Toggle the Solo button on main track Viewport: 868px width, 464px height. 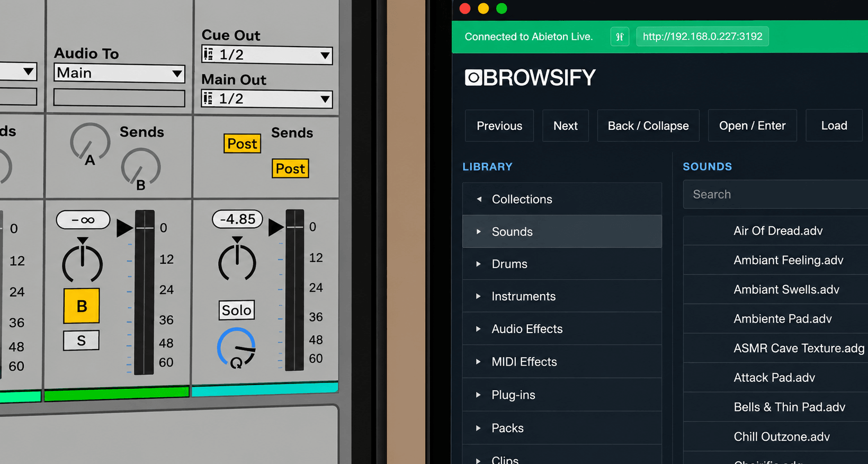coord(237,310)
